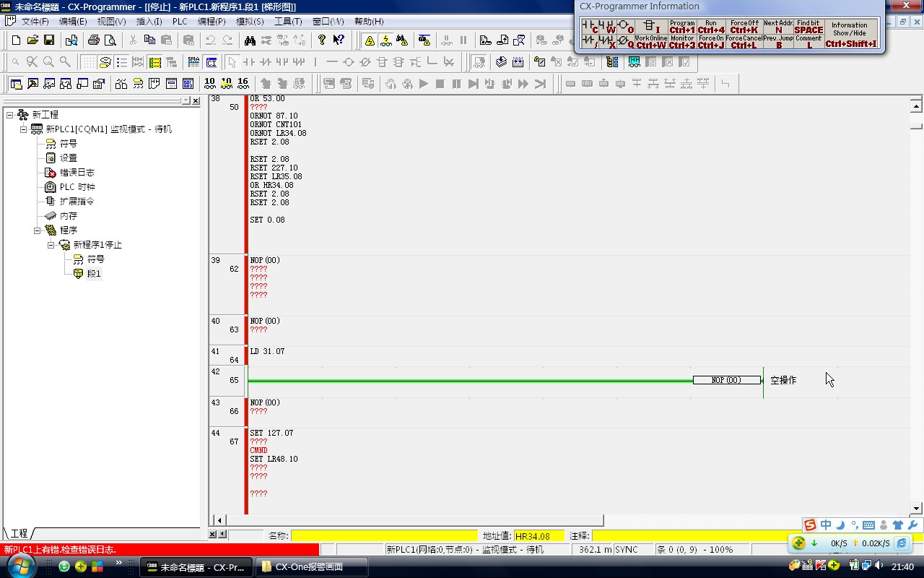Open the 工具(T) menu
Viewport: 924px width, 578px height.
point(288,22)
